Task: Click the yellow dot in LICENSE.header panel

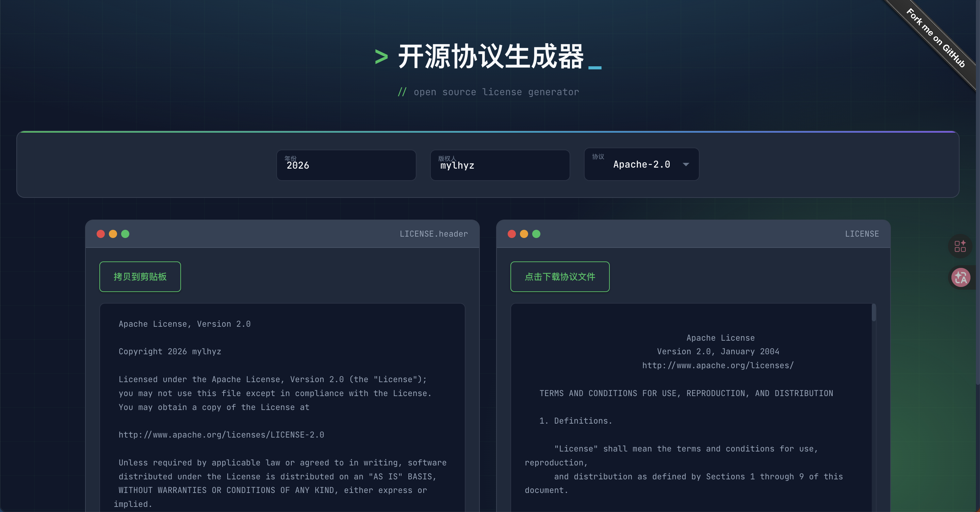Action: (x=113, y=234)
